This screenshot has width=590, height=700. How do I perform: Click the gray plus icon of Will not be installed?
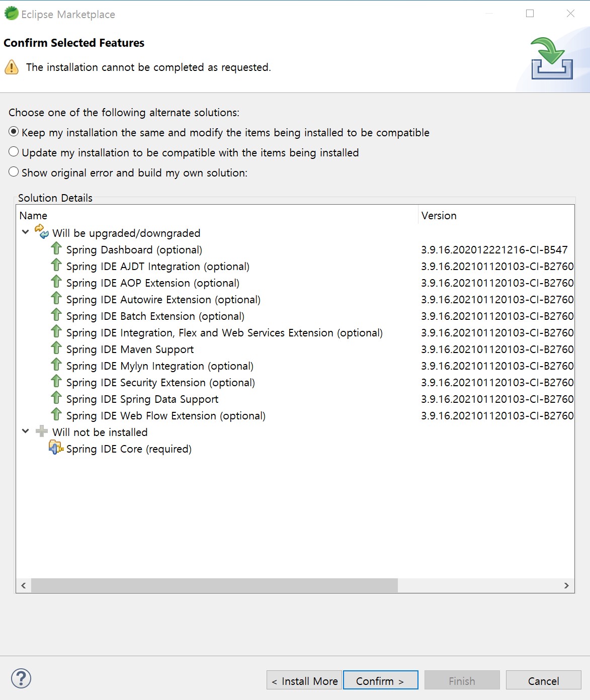click(x=42, y=431)
